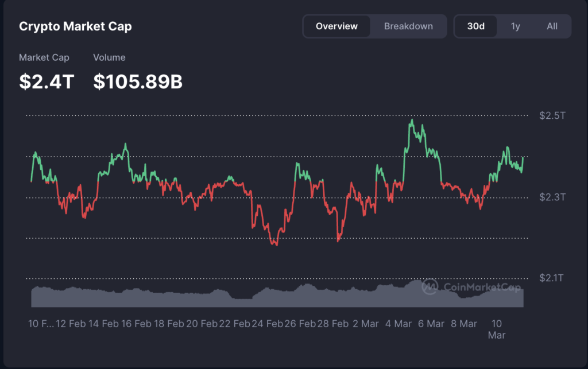This screenshot has width=588, height=369.
Task: Click the $2.4T market cap value
Action: pos(47,81)
